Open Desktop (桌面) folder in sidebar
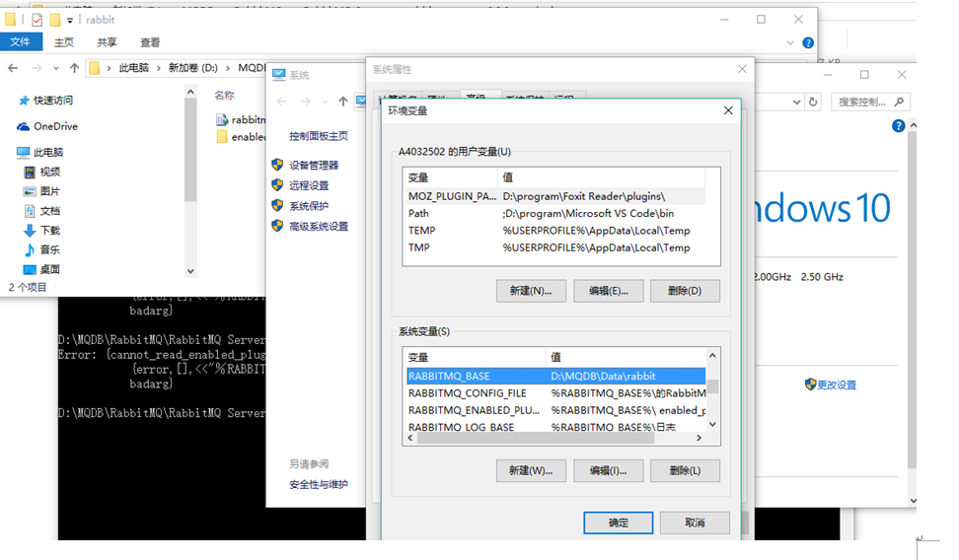 (x=41, y=269)
